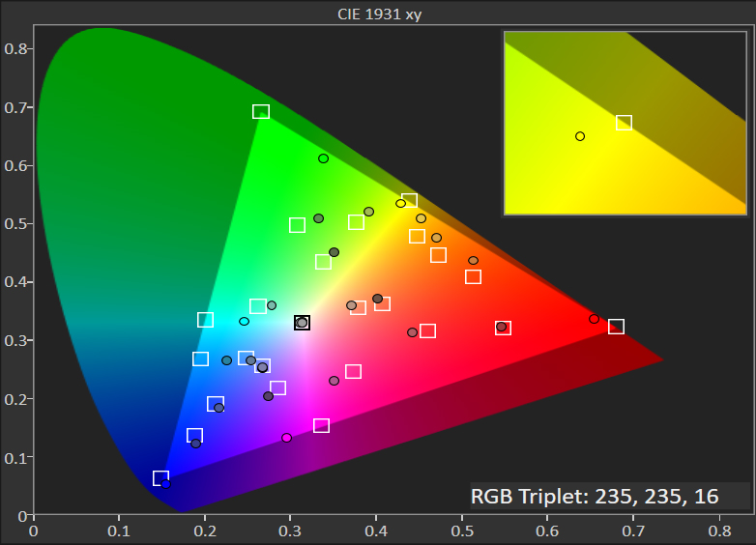The width and height of the screenshot is (756, 545).
Task: Select the cyan secondary target square near x 0.2
Action: point(205,320)
